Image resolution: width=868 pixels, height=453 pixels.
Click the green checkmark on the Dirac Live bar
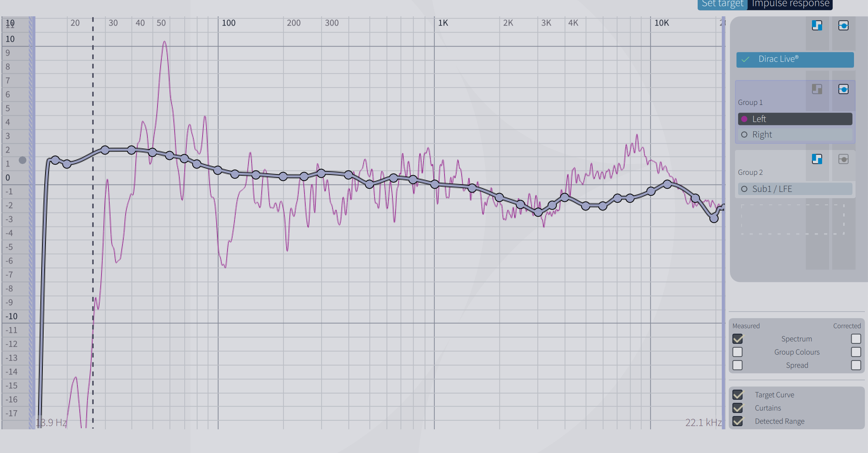pyautogui.click(x=745, y=59)
